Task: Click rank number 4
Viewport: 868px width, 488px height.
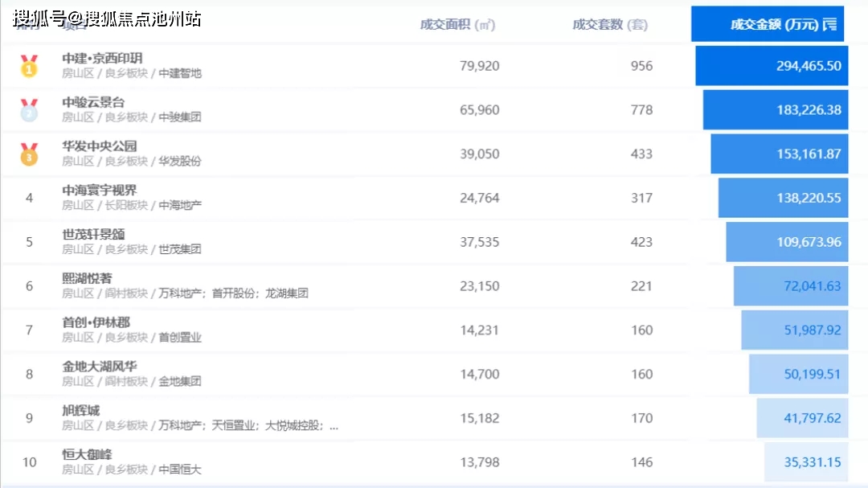Action: click(x=30, y=198)
